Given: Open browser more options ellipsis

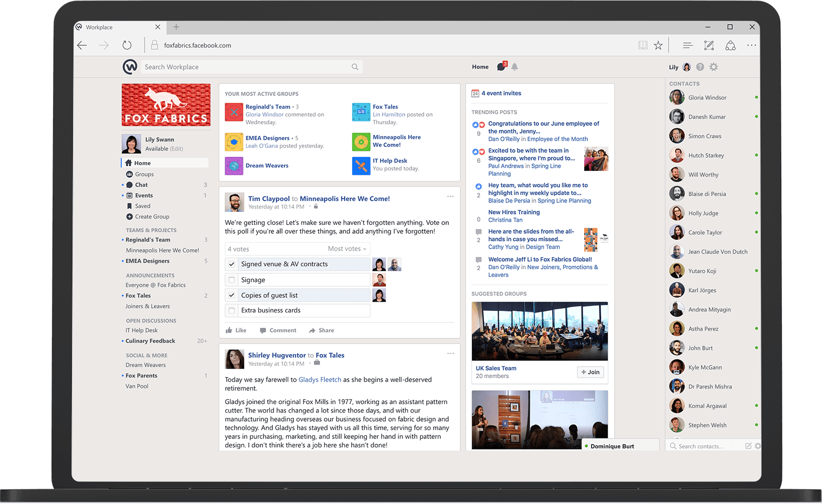Looking at the screenshot, I should coord(752,45).
